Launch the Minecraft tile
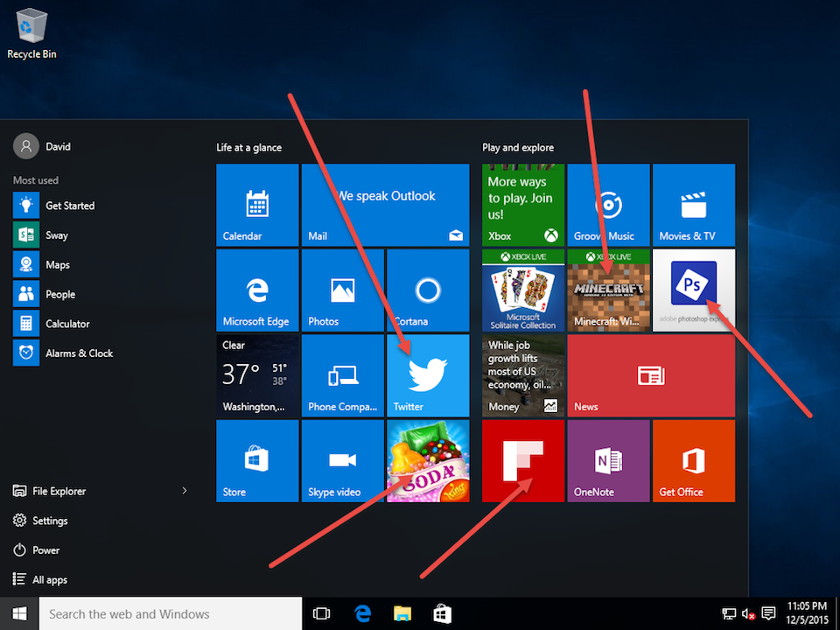The width and height of the screenshot is (840, 630). [x=608, y=290]
